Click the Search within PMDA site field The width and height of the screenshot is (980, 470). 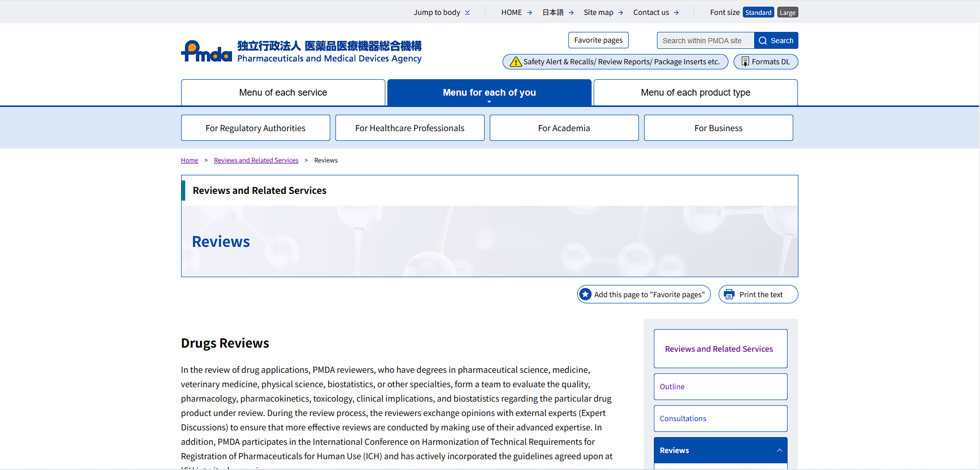coord(705,41)
